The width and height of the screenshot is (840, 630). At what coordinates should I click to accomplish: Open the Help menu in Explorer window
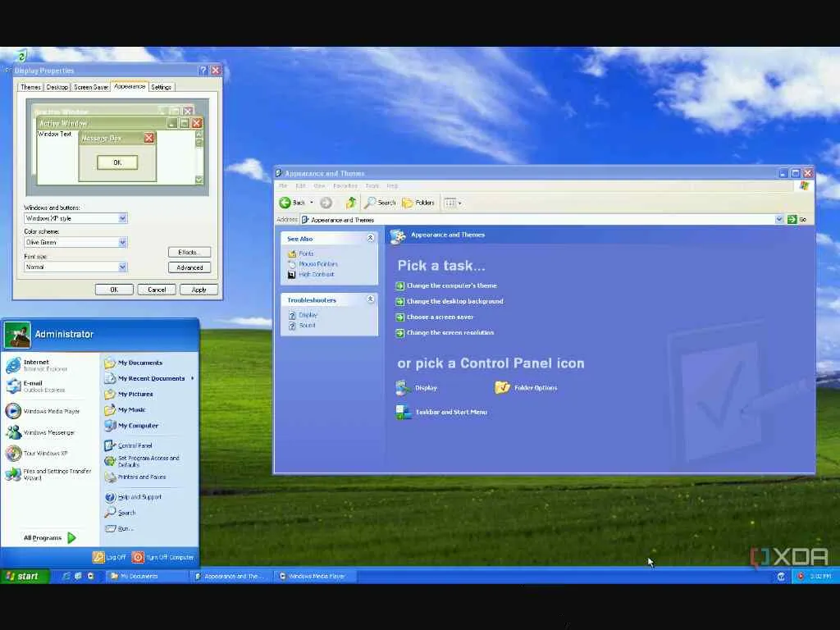(392, 186)
